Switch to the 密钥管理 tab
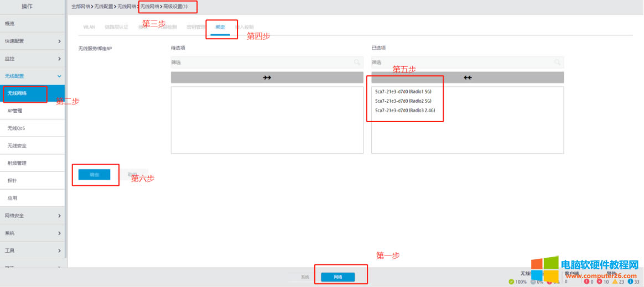 [196, 27]
